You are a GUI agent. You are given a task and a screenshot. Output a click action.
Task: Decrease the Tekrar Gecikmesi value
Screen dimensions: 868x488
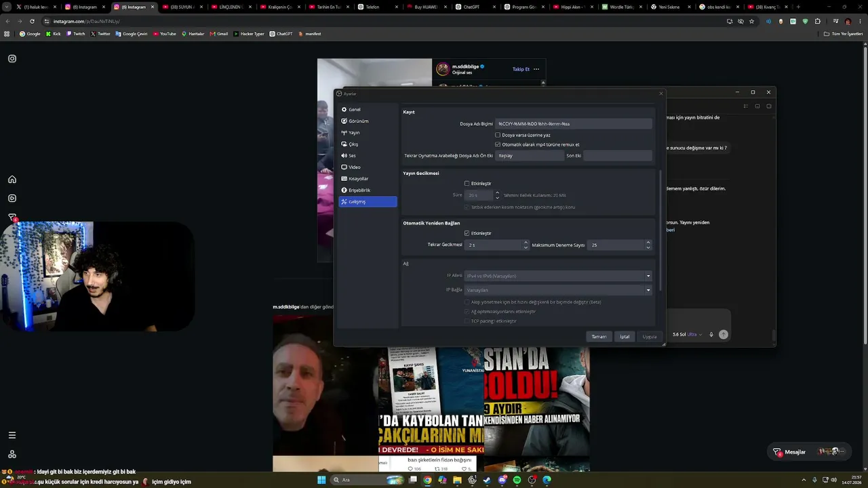(x=526, y=247)
